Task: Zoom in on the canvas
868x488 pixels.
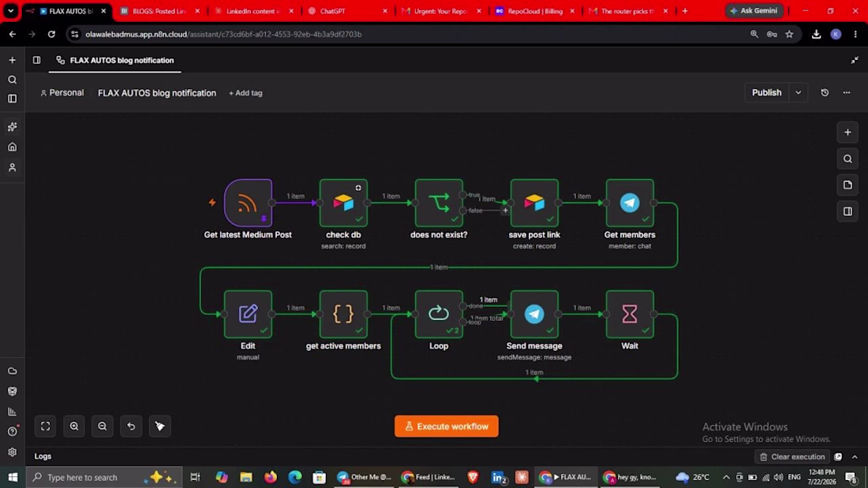Action: pos(74,426)
